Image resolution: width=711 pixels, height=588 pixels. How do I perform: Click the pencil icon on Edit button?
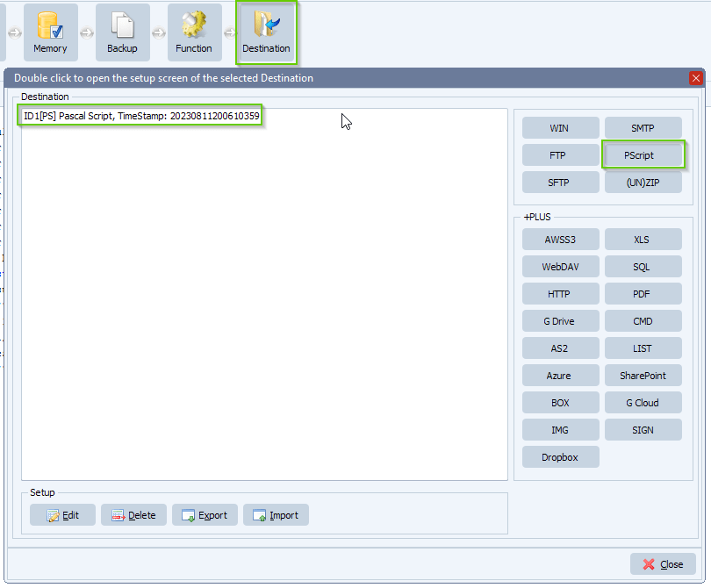53,515
